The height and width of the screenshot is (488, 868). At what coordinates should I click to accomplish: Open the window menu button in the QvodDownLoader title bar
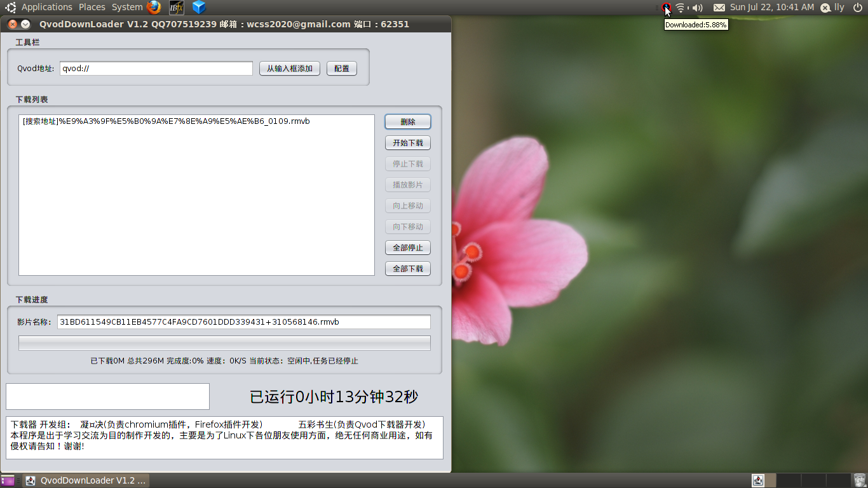[25, 24]
